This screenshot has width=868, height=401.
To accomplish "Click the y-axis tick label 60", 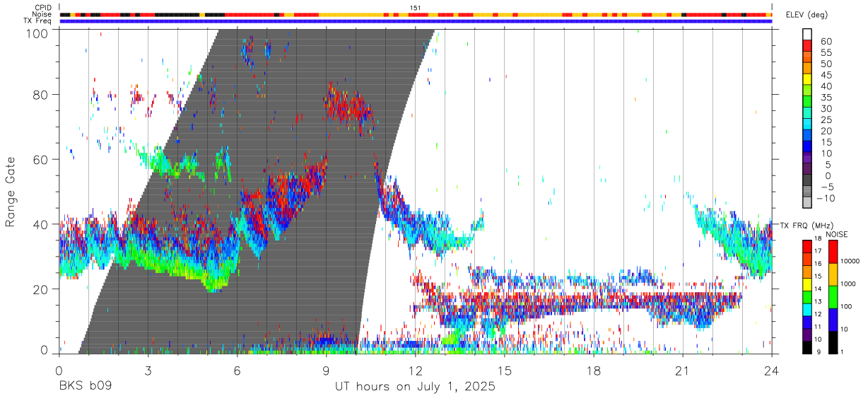I will pyautogui.click(x=41, y=160).
